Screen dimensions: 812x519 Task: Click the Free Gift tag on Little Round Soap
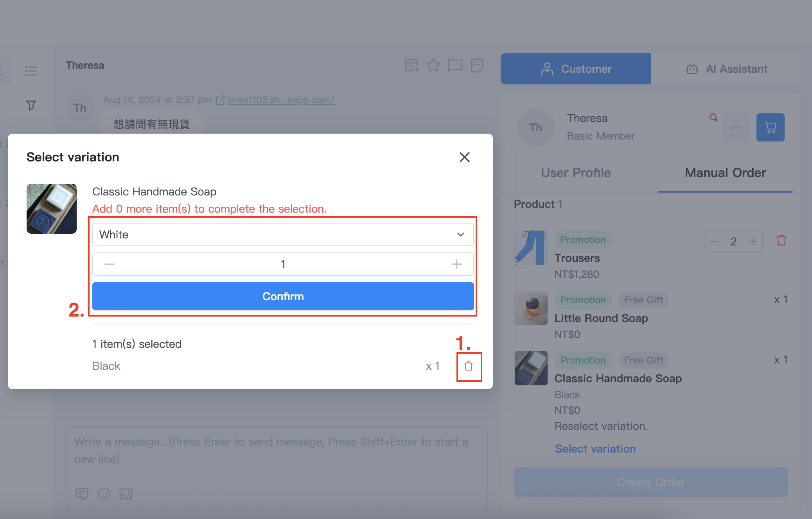(x=643, y=300)
